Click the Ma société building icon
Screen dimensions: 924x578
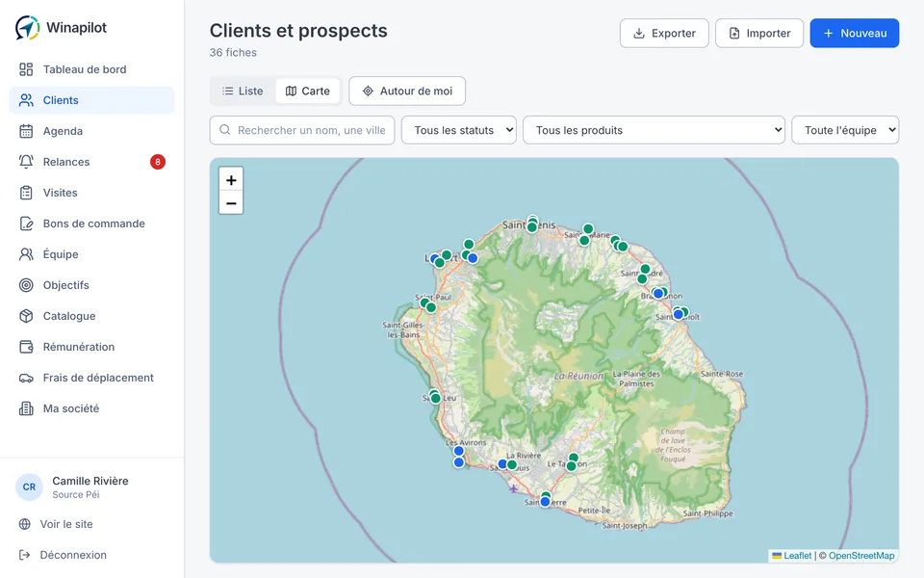[x=26, y=408]
